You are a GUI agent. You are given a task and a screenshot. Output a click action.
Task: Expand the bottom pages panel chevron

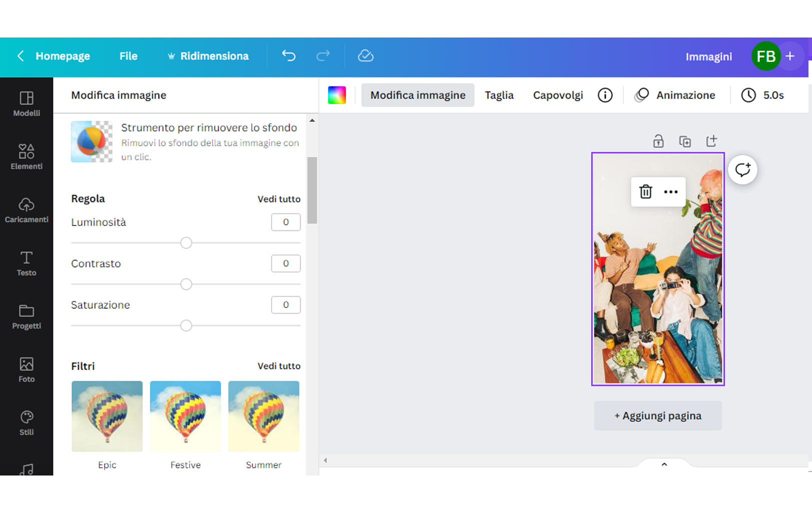coord(664,464)
